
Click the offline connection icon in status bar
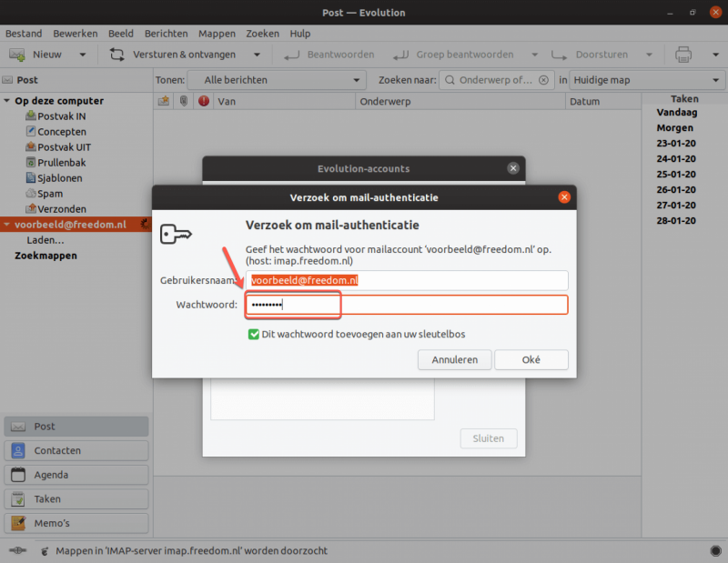pos(17,550)
